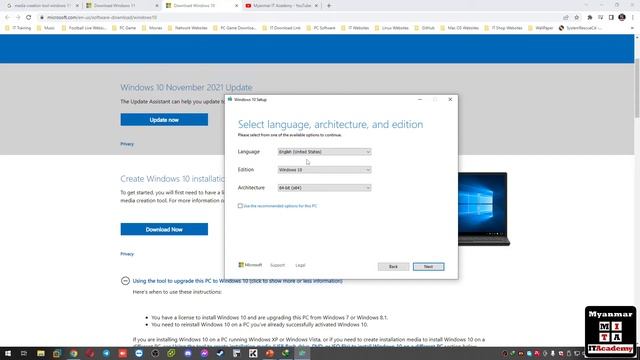Bookmark this page with the star icon
Viewport: 640px width, 360px height.
tap(576, 18)
